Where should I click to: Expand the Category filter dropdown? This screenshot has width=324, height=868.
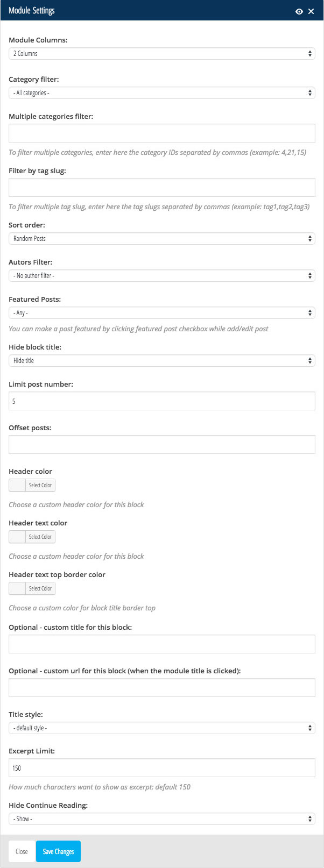tap(162, 93)
